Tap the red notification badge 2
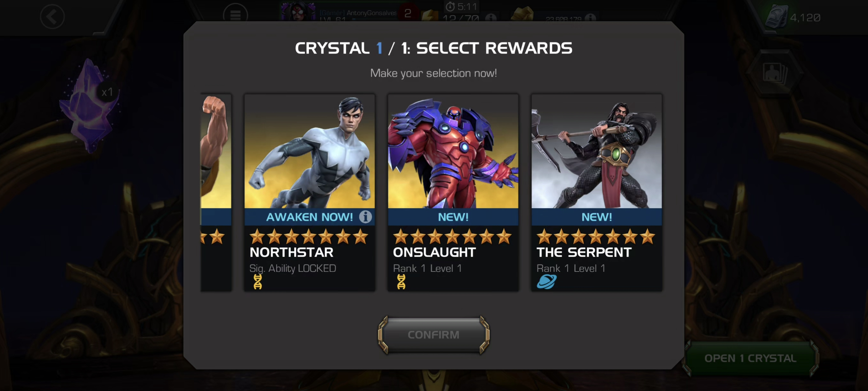The image size is (868, 391). (408, 13)
